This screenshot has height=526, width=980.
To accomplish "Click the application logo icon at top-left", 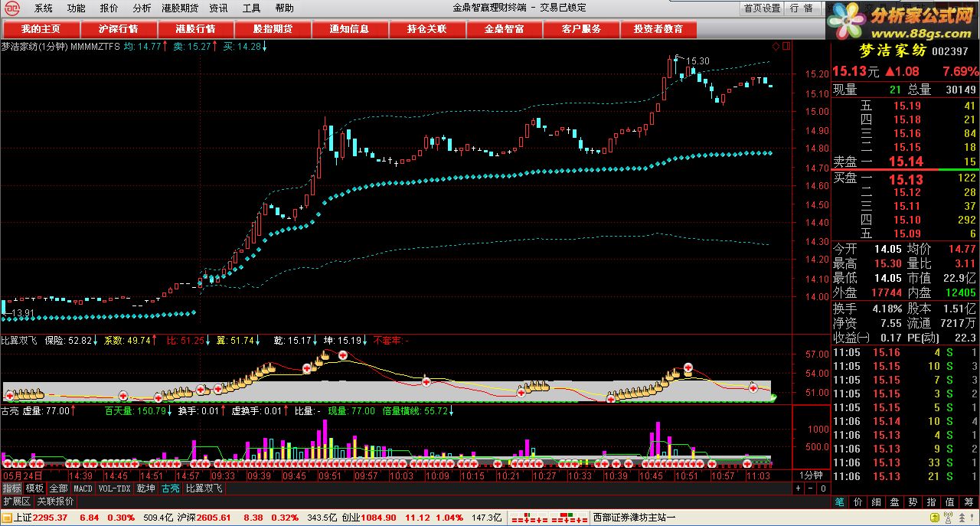I will pyautogui.click(x=12, y=8).
